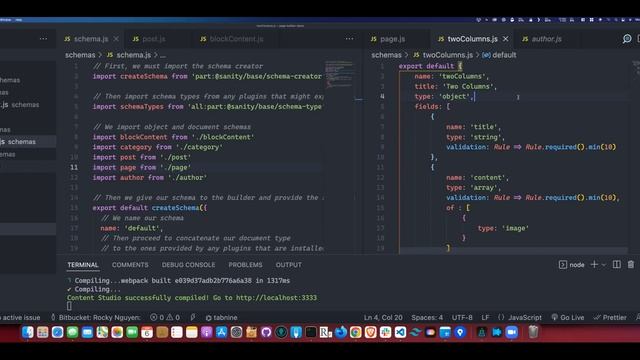Open the Trash in the dock
The image size is (640, 360).
pos(533,332)
